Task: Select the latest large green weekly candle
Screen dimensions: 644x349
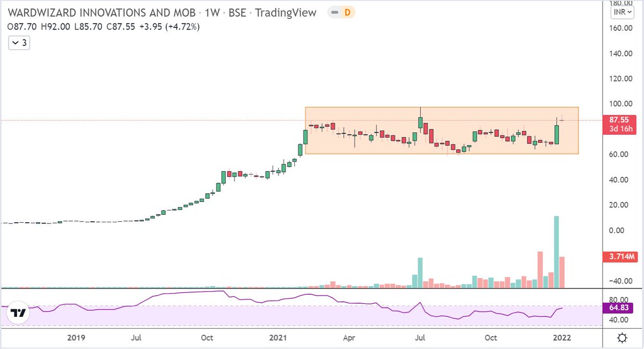Action: (557, 134)
